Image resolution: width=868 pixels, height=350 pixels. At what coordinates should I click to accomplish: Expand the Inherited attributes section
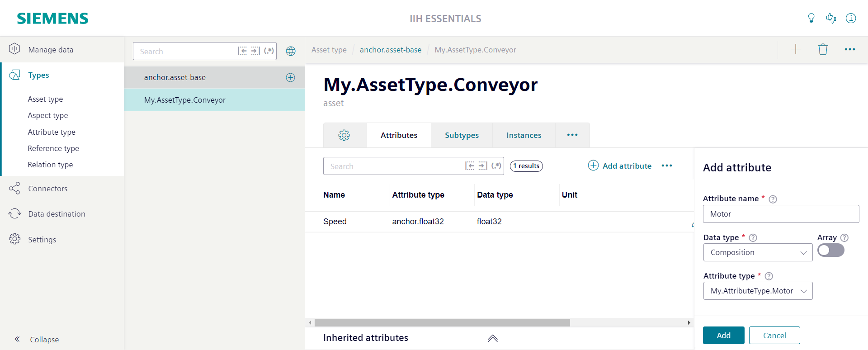pyautogui.click(x=493, y=338)
